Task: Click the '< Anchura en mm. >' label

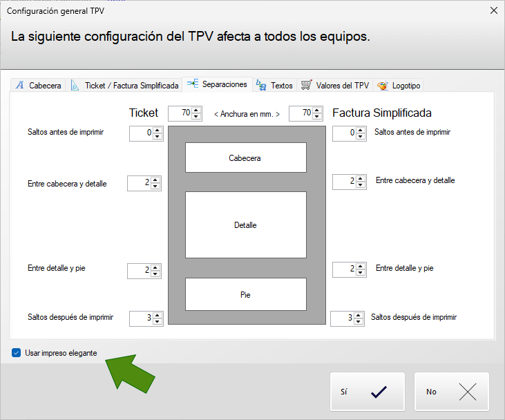Action: click(247, 114)
